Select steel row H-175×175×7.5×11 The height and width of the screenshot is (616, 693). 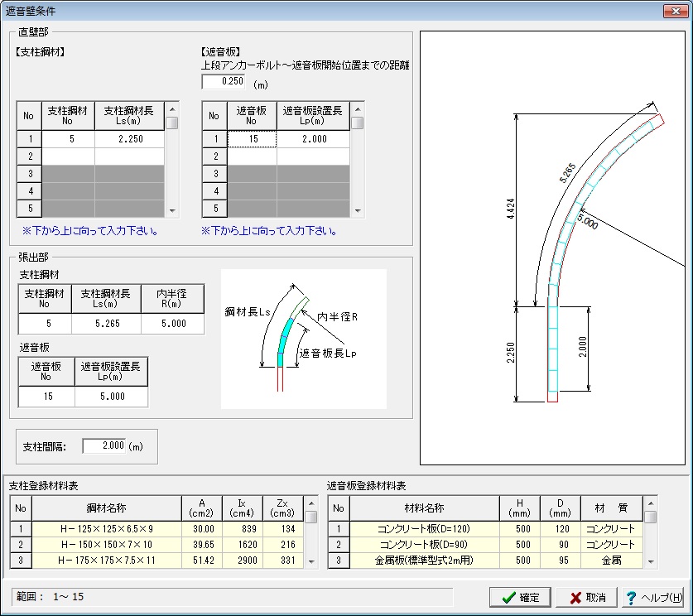tap(156, 561)
